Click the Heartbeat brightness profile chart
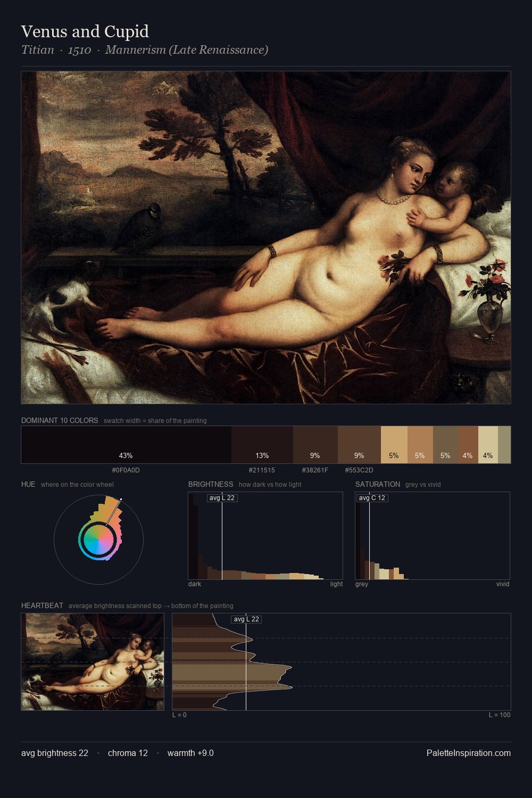532x798 pixels. click(x=342, y=662)
